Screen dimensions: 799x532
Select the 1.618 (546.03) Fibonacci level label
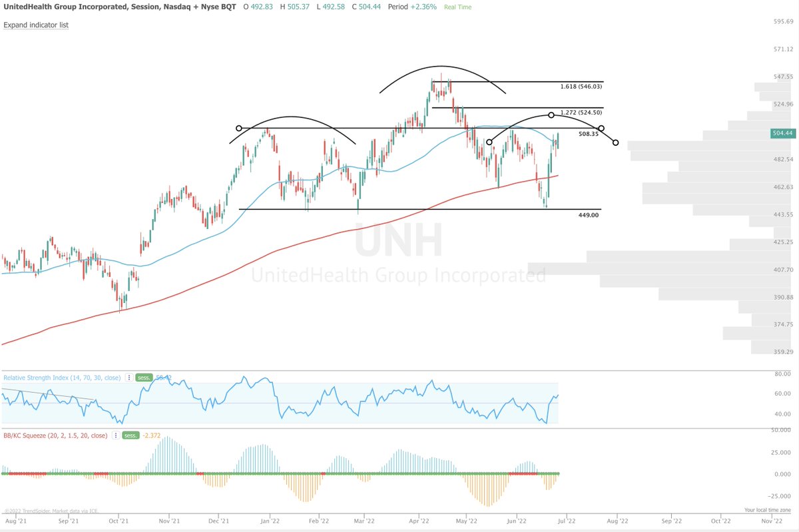pyautogui.click(x=581, y=87)
